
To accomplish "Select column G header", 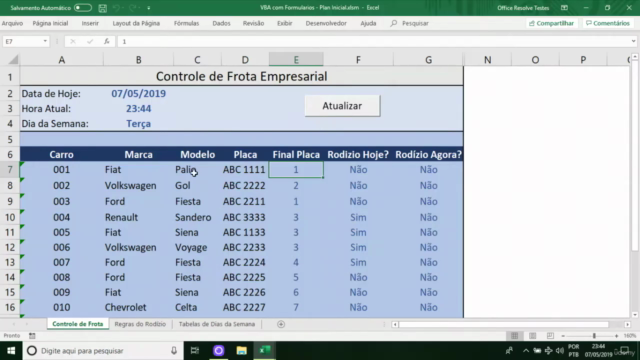I will (428, 60).
